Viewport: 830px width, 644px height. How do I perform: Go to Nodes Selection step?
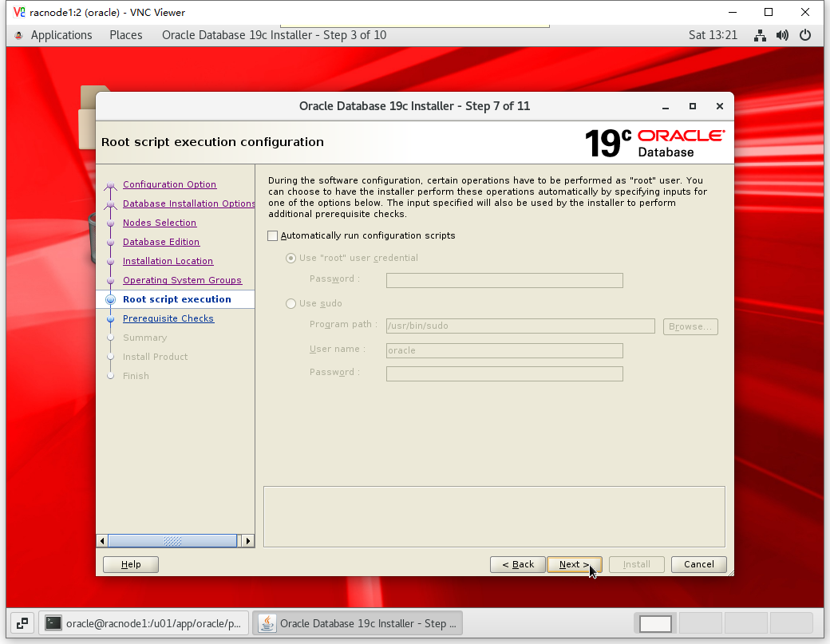pos(160,223)
